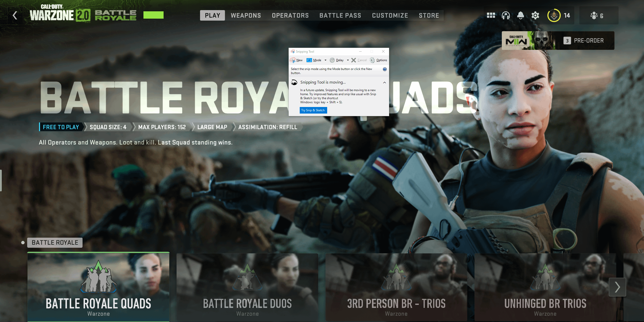Click the green BATTLE ROYALE logo text

coord(116,15)
